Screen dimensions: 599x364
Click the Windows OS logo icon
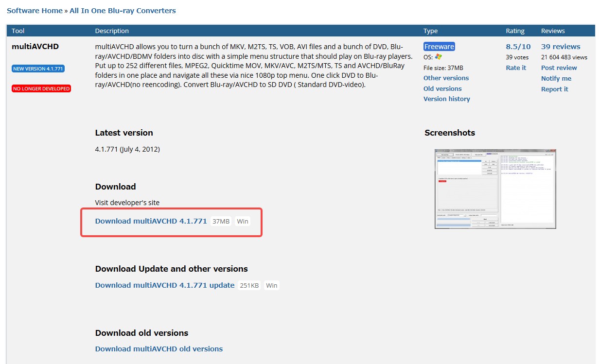439,57
